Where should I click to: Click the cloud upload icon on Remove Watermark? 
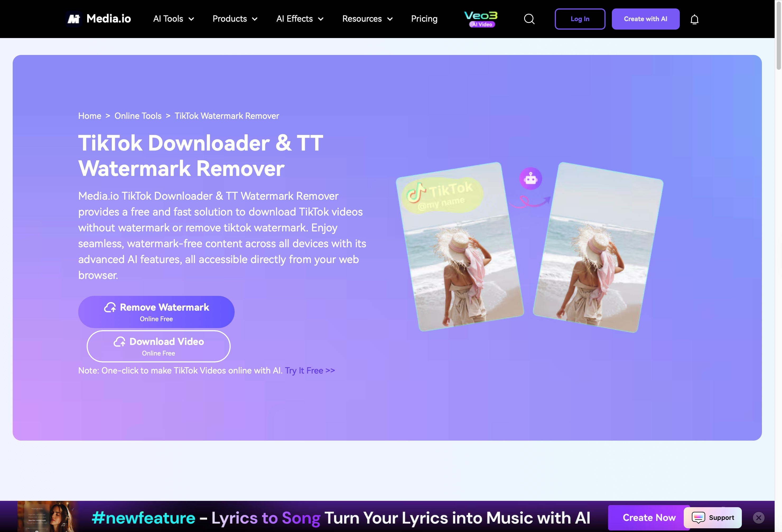pos(110,307)
